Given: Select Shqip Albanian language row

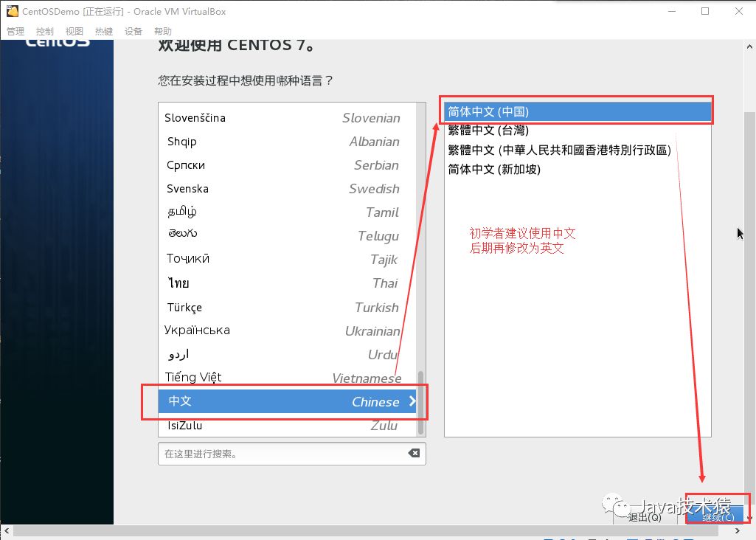Looking at the screenshot, I should click(288, 141).
